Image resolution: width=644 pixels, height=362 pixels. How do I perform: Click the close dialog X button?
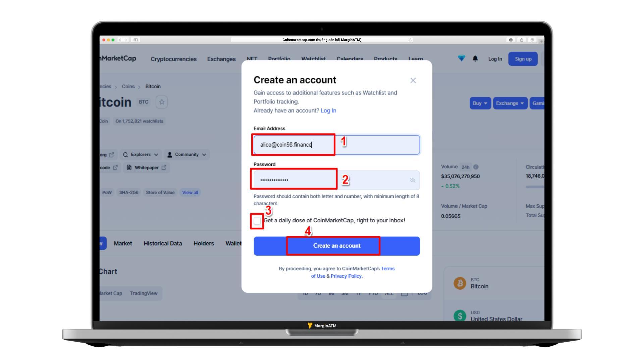tap(413, 80)
